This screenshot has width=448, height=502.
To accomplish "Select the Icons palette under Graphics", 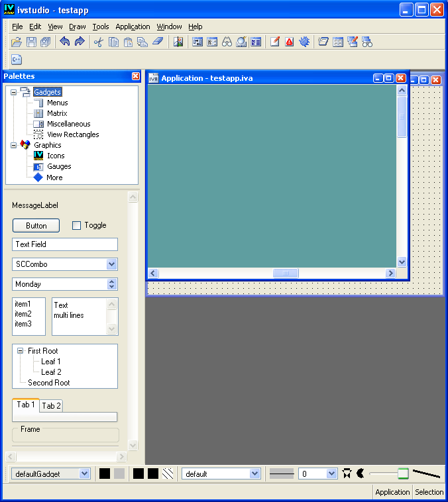I will [56, 156].
